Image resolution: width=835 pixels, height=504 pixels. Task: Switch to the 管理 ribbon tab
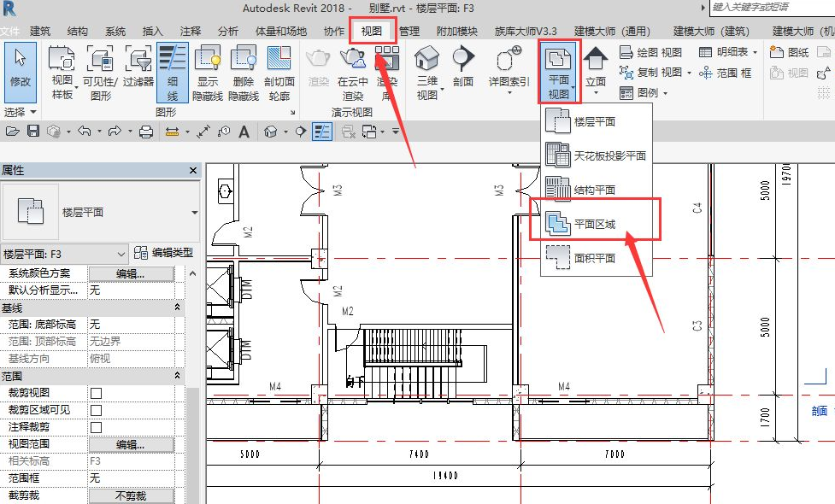pos(409,32)
